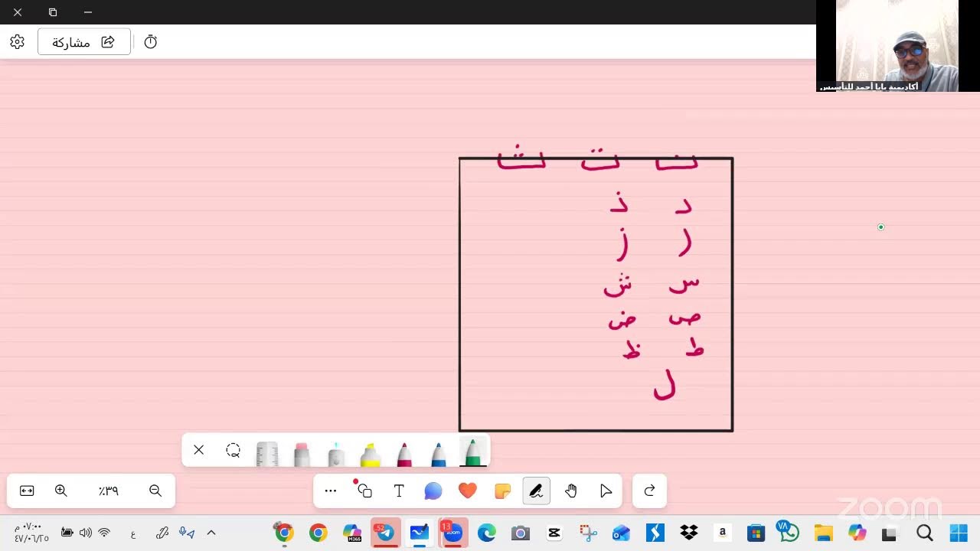Zoom out with magnifier minus

(155, 491)
